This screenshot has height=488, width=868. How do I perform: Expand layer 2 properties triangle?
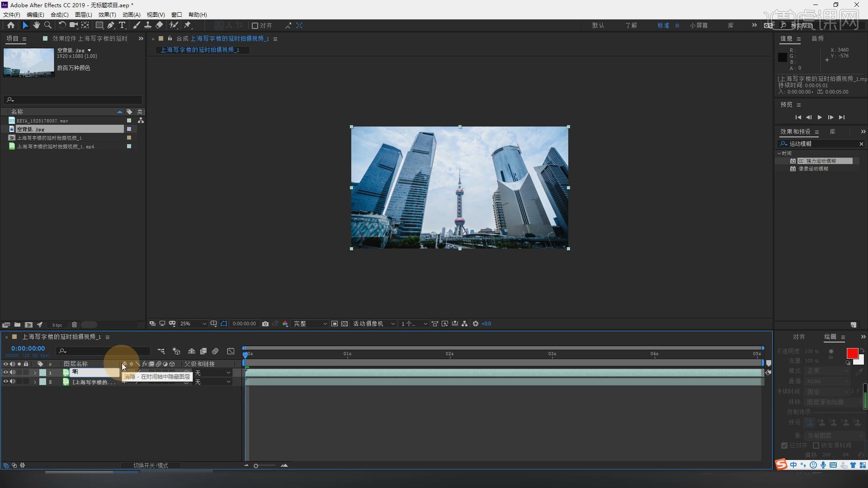pyautogui.click(x=35, y=382)
